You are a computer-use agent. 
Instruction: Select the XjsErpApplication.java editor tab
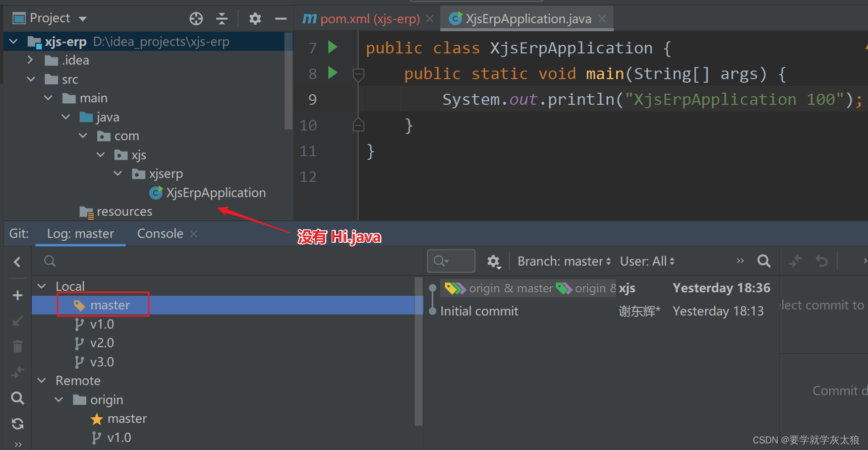(520, 19)
